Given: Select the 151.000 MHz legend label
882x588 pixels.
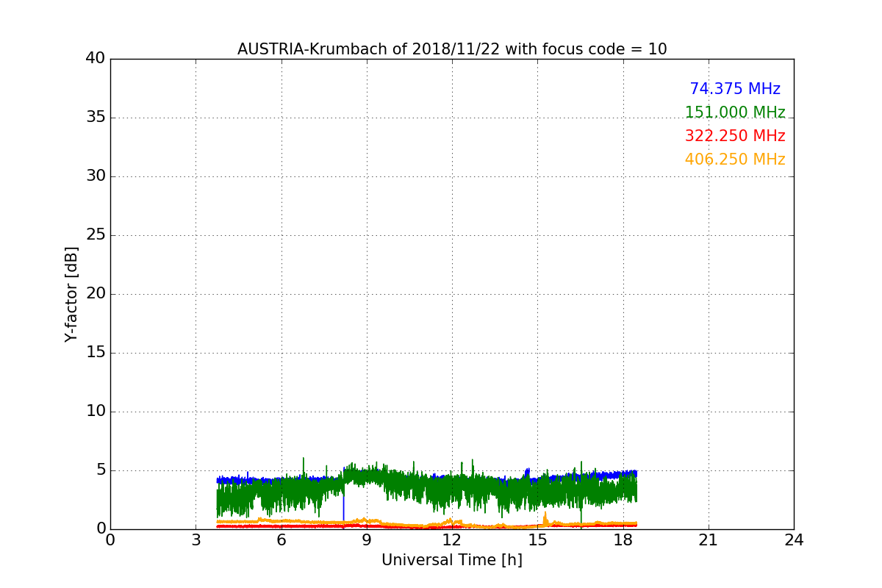Looking at the screenshot, I should click(735, 112).
